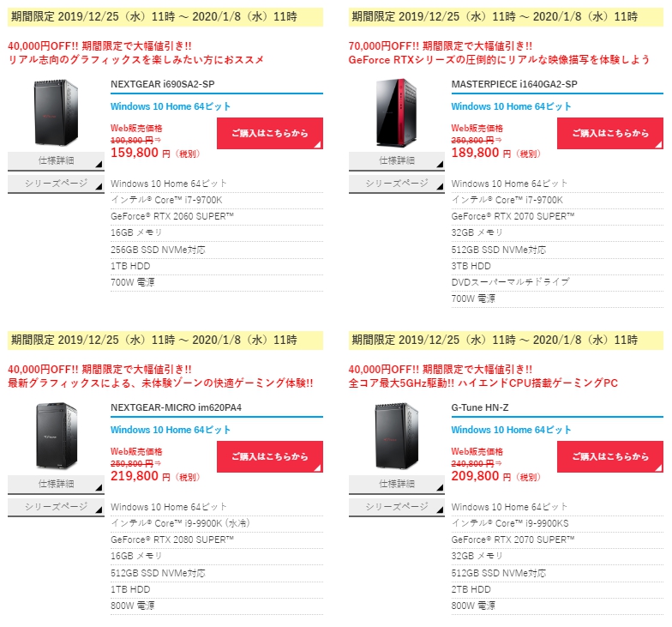Click the NEXTGEAR-MICRO im620PA4 PC image
Screen dimensions: 672x627
(57, 436)
